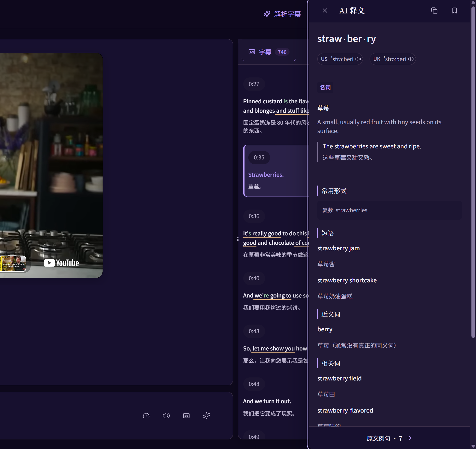Play UK pronunciation audio

pos(411,59)
